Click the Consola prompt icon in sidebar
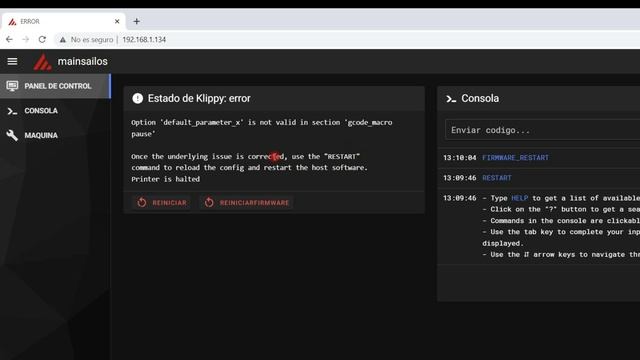640x360 pixels. [x=12, y=111]
